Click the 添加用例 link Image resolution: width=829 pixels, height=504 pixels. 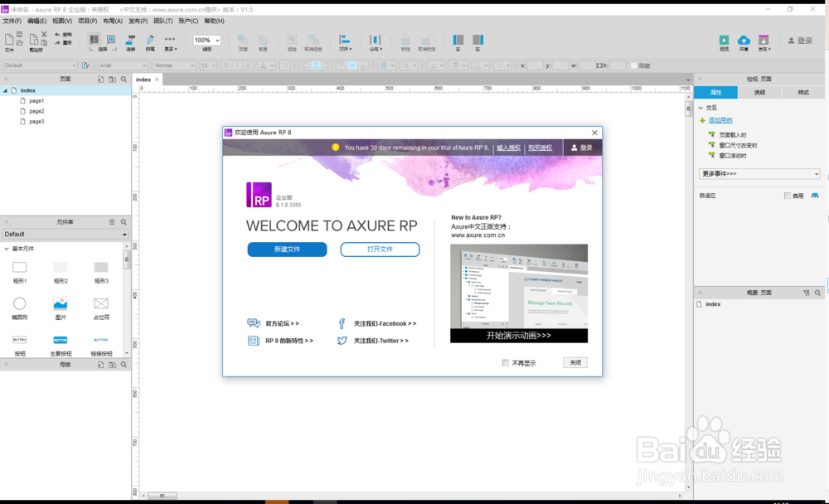(720, 120)
